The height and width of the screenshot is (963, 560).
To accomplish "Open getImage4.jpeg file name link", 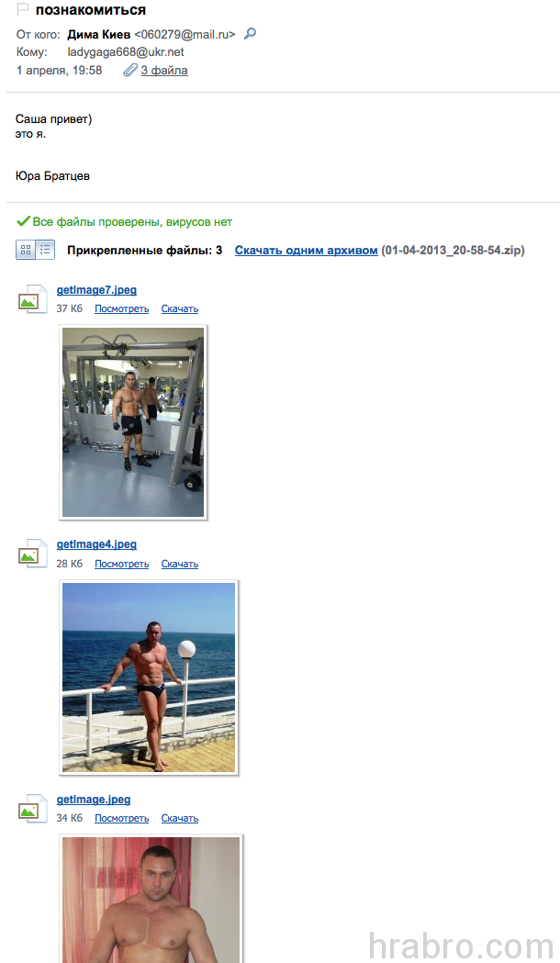I will [x=96, y=544].
